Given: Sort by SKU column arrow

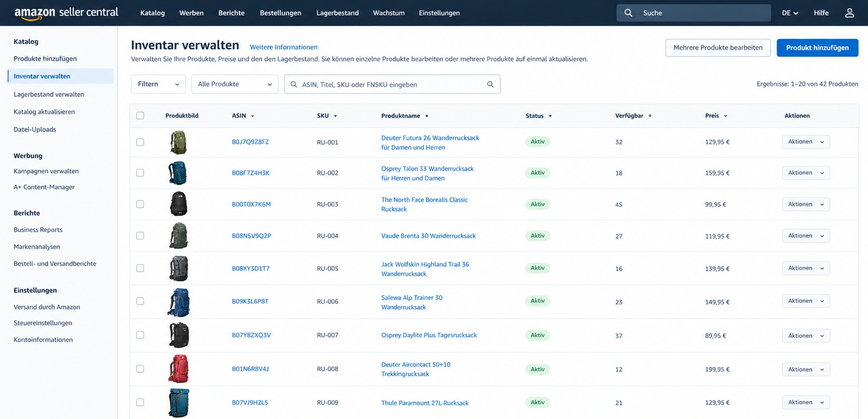Looking at the screenshot, I should click(335, 116).
